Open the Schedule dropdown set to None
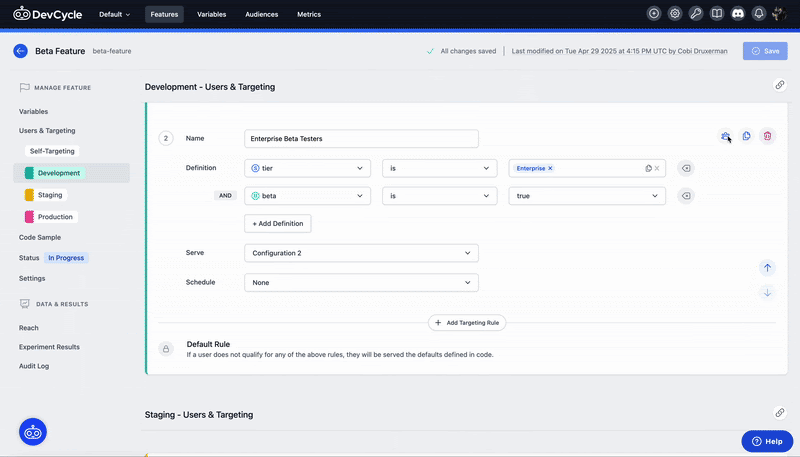Image resolution: width=800 pixels, height=457 pixels. pos(361,283)
